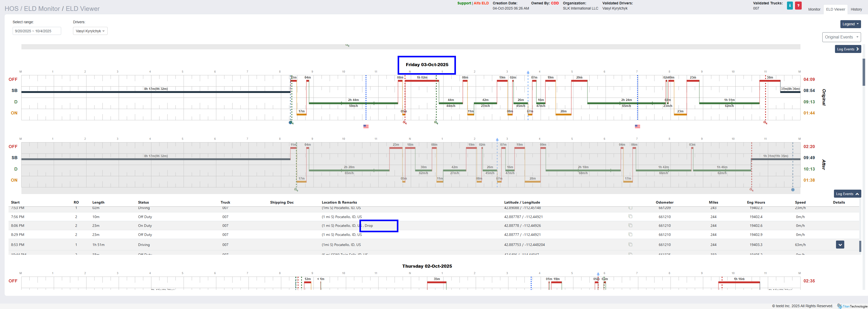Copy coordinates icon in 8:53 PM row
The image size is (868, 309).
[630, 245]
